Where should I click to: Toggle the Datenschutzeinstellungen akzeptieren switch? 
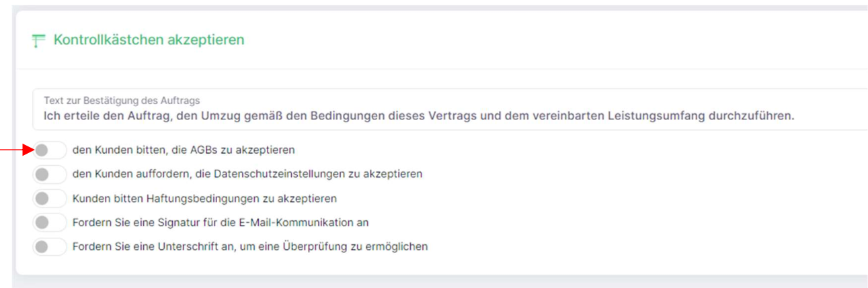point(49,174)
